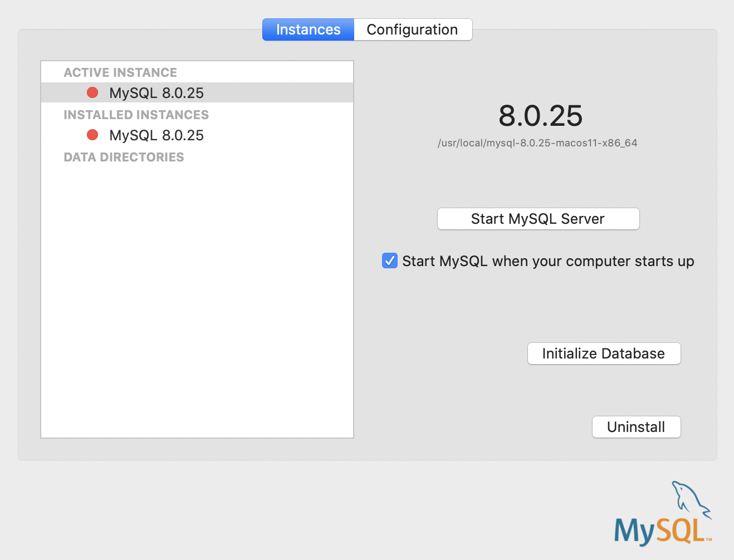Click the ACTIVE INSTANCE section header
The image size is (734, 560).
pyautogui.click(x=120, y=72)
